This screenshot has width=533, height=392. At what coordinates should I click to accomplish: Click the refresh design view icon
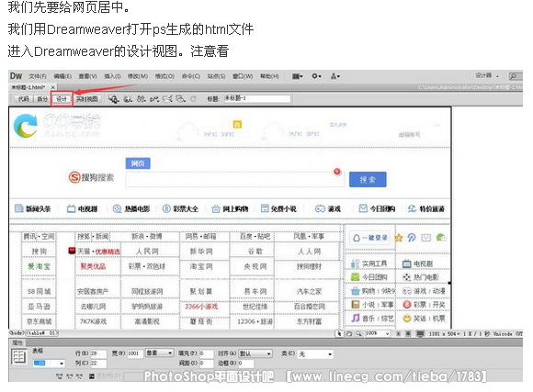(193, 99)
